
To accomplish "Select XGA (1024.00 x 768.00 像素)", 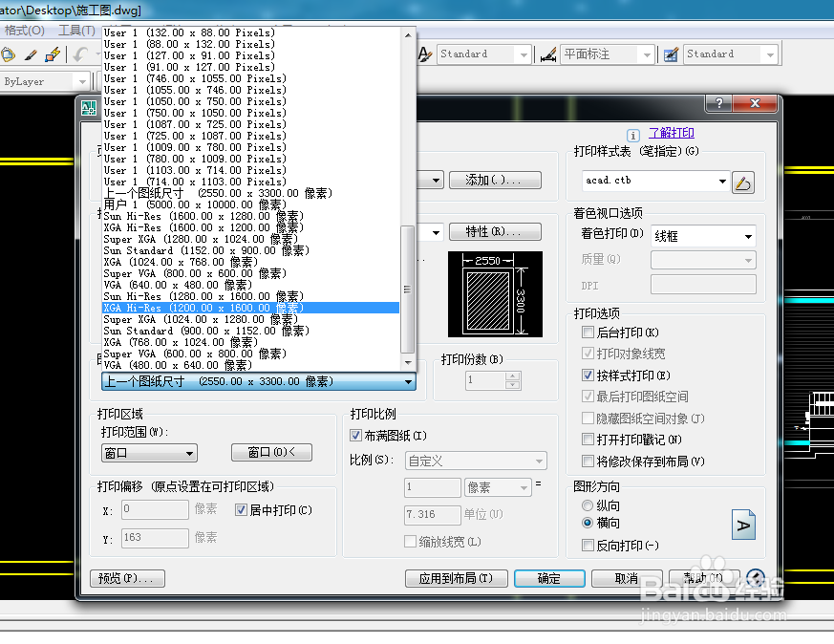I will 250,262.
